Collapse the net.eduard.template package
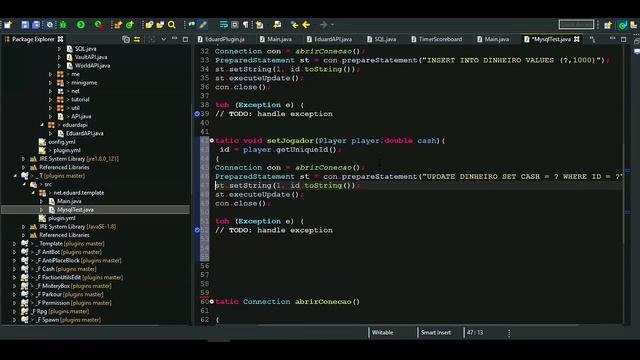The width and height of the screenshot is (640, 360). pos(33,193)
